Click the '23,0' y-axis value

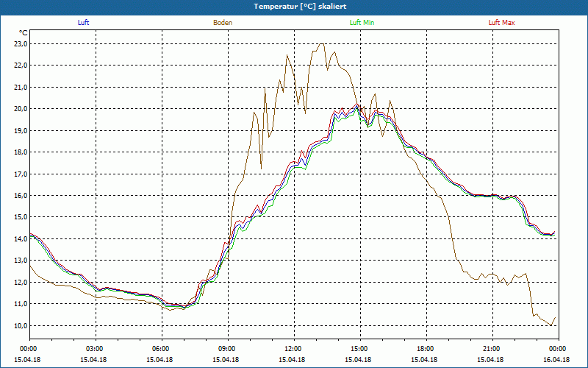coord(21,44)
